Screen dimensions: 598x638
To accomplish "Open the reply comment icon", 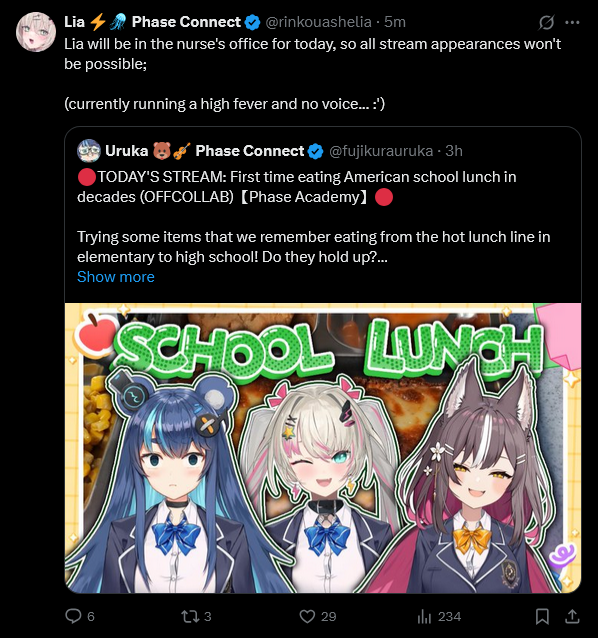I will click(x=73, y=616).
